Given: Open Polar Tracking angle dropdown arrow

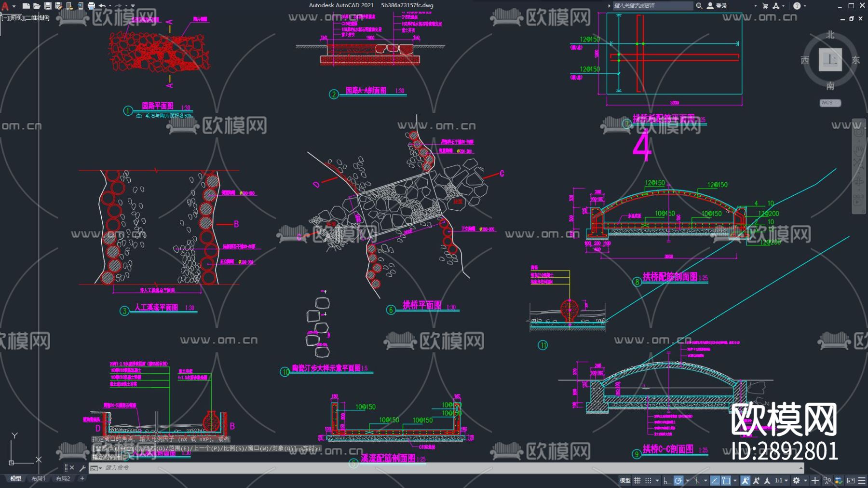Looking at the screenshot, I should pyautogui.click(x=687, y=480).
